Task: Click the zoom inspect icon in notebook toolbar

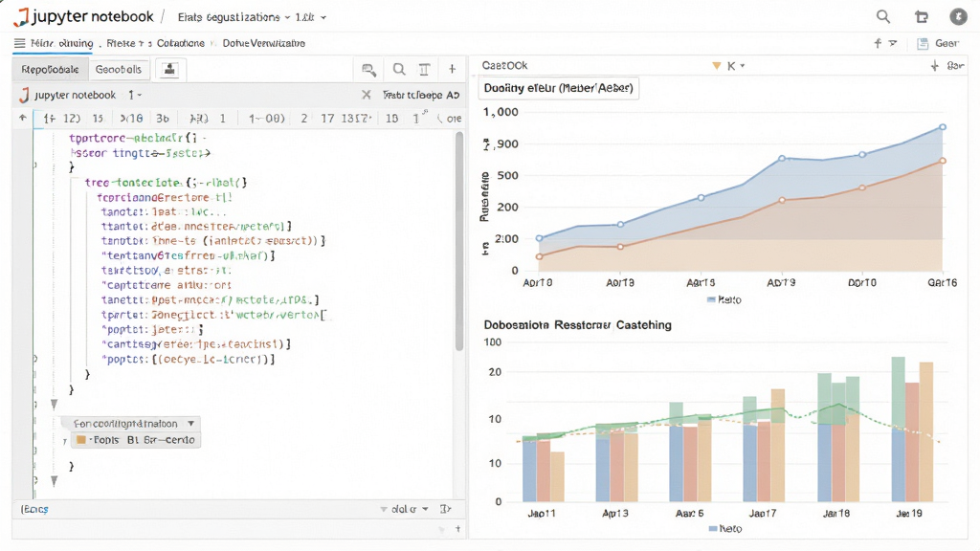Action: tap(368, 70)
